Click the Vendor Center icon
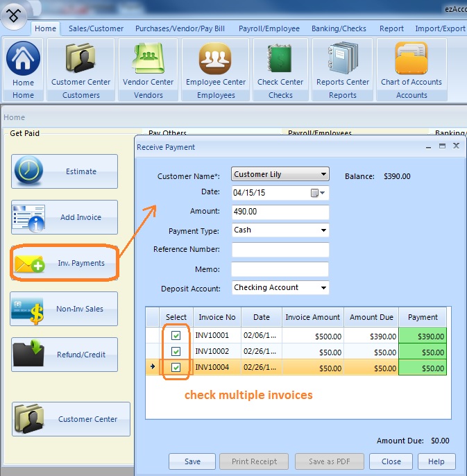This screenshot has height=476, width=467. 148,60
